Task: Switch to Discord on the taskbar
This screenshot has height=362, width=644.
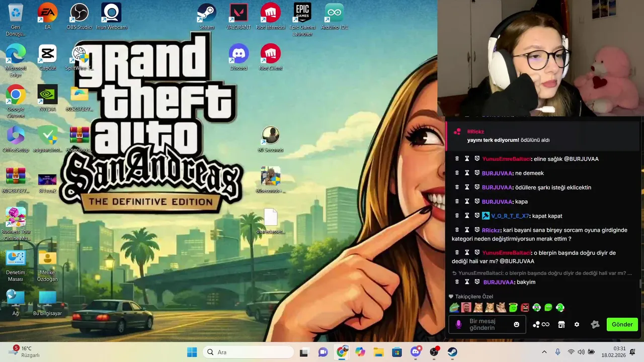Action: tap(416, 352)
